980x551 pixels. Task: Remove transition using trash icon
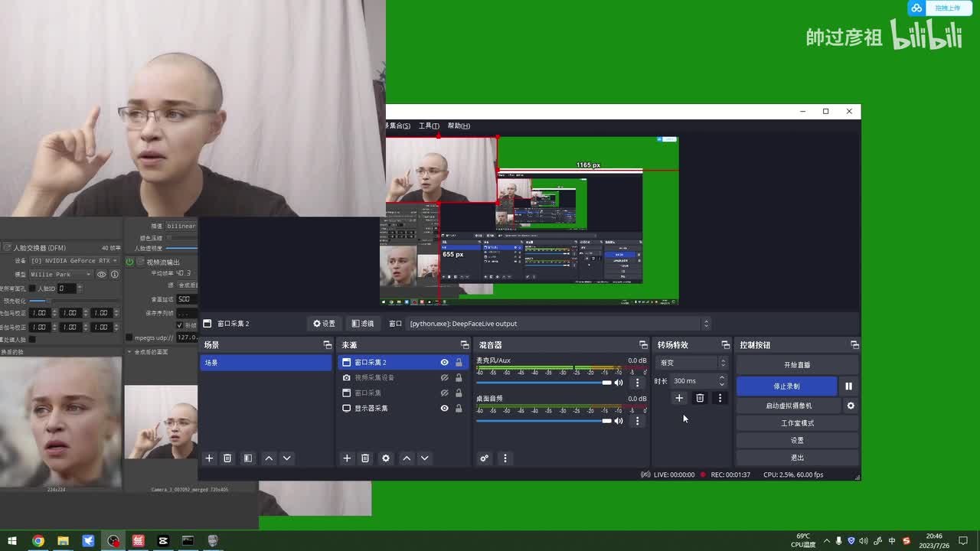(700, 398)
